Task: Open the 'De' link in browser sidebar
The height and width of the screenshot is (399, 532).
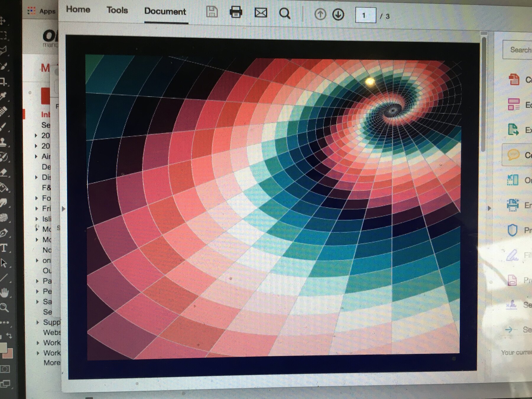Action: [x=46, y=167]
